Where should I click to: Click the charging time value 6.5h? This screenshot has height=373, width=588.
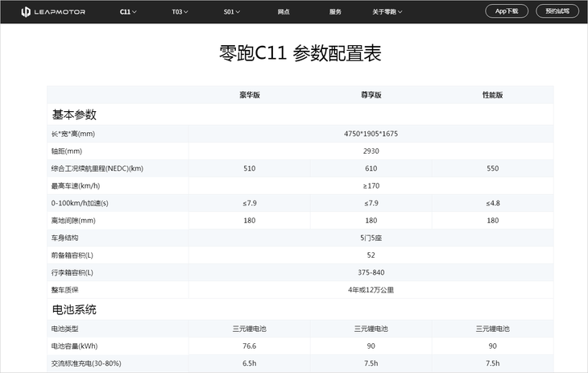(x=250, y=363)
